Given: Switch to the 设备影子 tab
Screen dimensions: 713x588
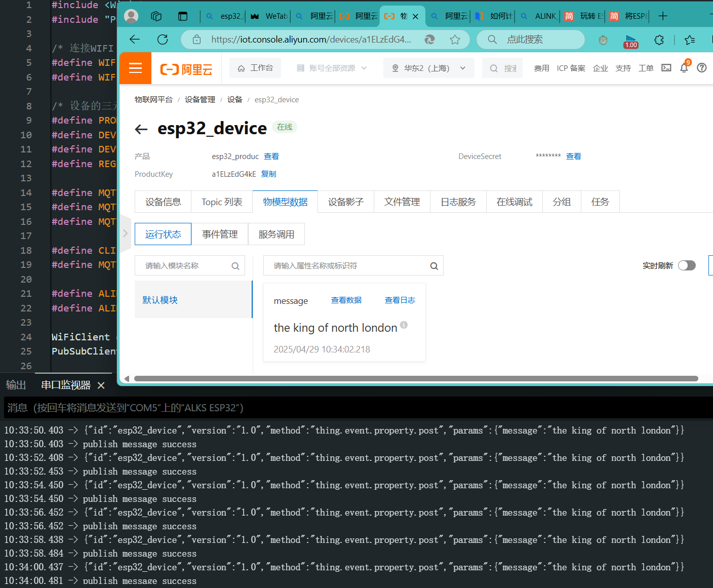Looking at the screenshot, I should 346,202.
